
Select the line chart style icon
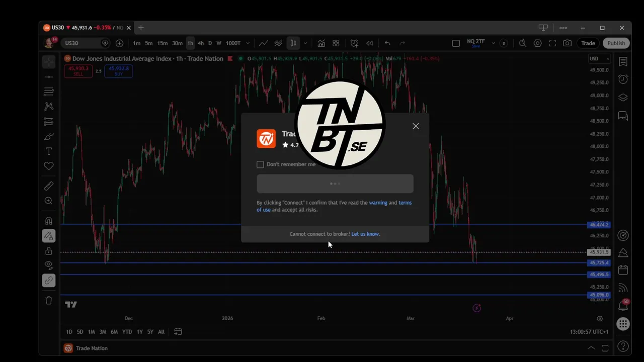pyautogui.click(x=264, y=43)
